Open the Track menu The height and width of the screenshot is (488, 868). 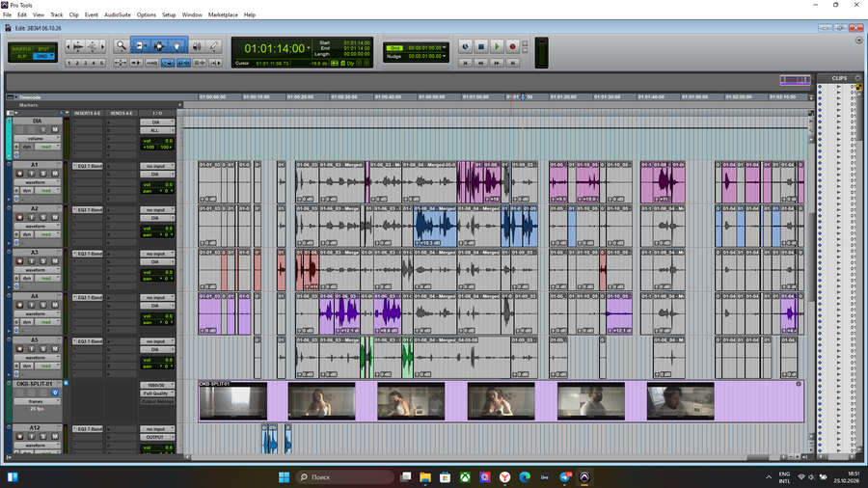click(57, 14)
